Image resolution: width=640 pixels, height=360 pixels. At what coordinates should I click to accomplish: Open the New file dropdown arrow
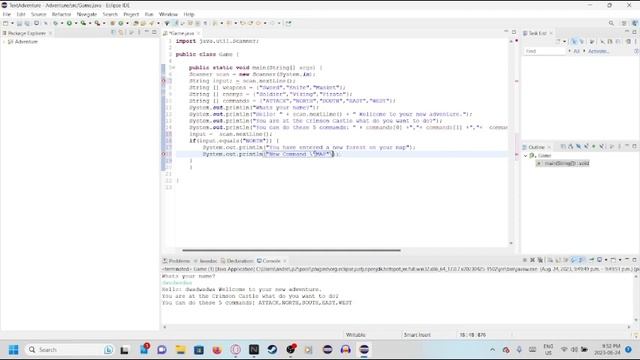point(12,23)
